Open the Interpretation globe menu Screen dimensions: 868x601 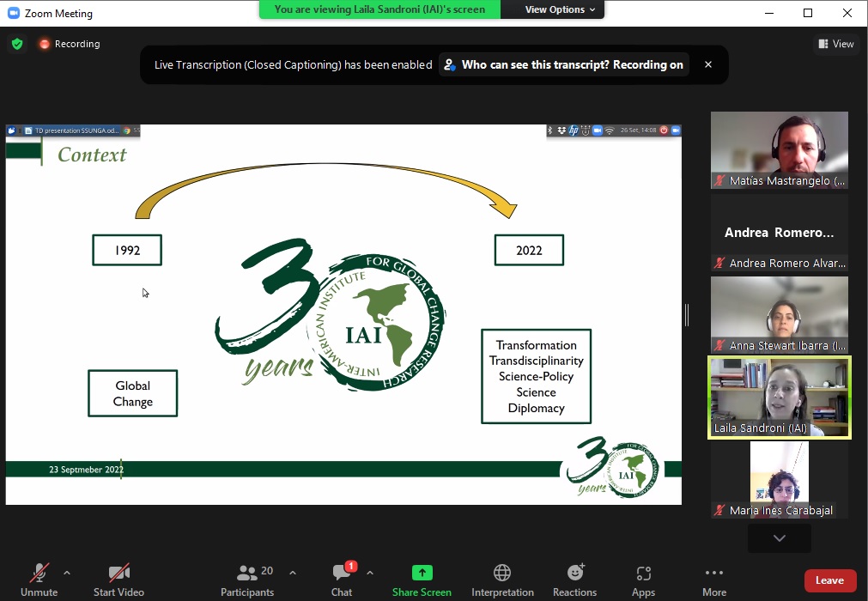click(x=502, y=580)
